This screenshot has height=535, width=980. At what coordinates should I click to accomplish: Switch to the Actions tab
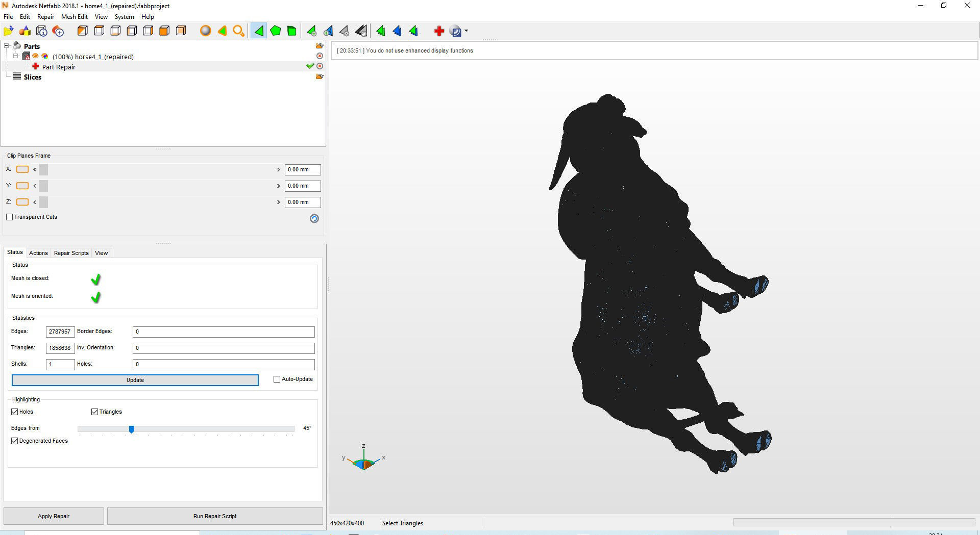pyautogui.click(x=38, y=253)
